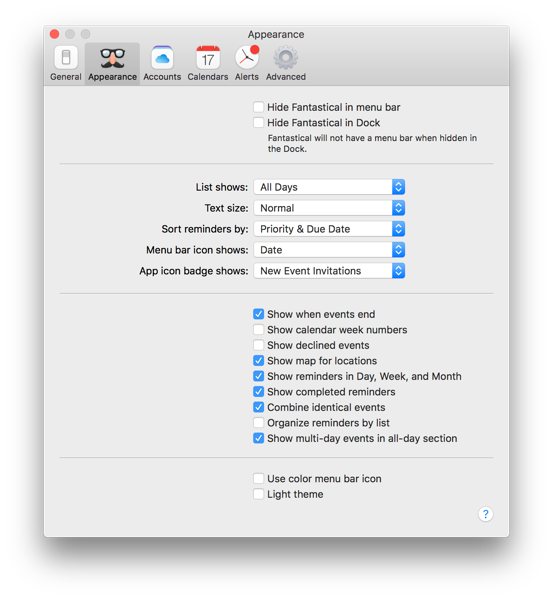Uncheck Show when events end
553x600 pixels.
coord(258,314)
